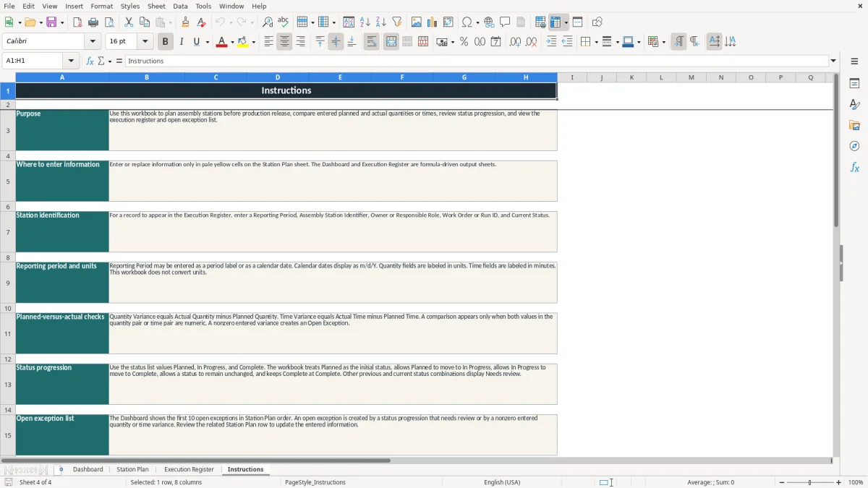868x488 pixels.
Task: Export directly as PDF
Action: point(77,22)
